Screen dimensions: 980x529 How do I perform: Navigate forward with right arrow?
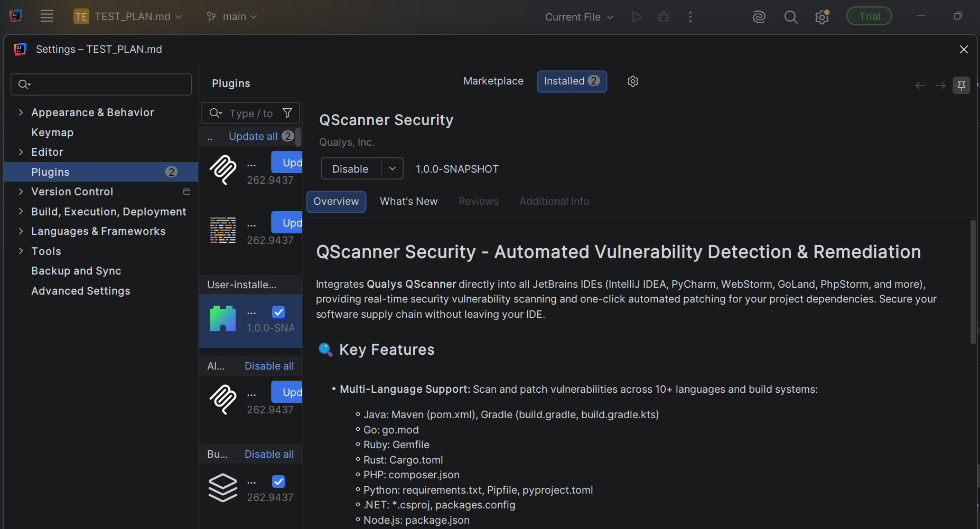click(941, 86)
